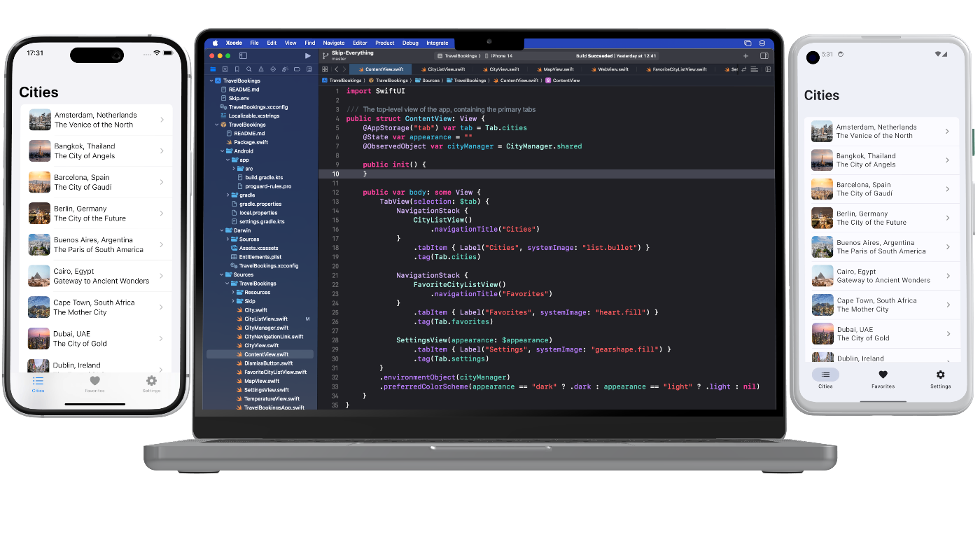Tap the Bangkok thumbnail on the iPhone
This screenshot has width=980, height=551.
pos(39,151)
